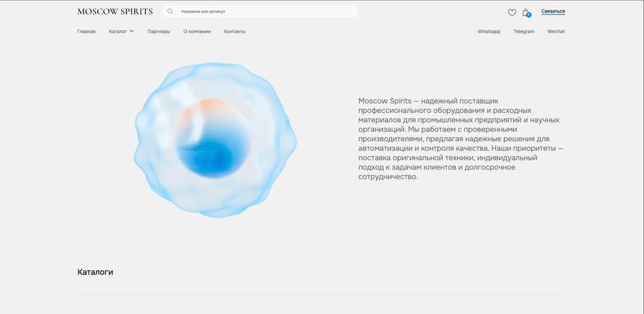
Task: Focus the Название или артикул search field
Action: [262, 11]
